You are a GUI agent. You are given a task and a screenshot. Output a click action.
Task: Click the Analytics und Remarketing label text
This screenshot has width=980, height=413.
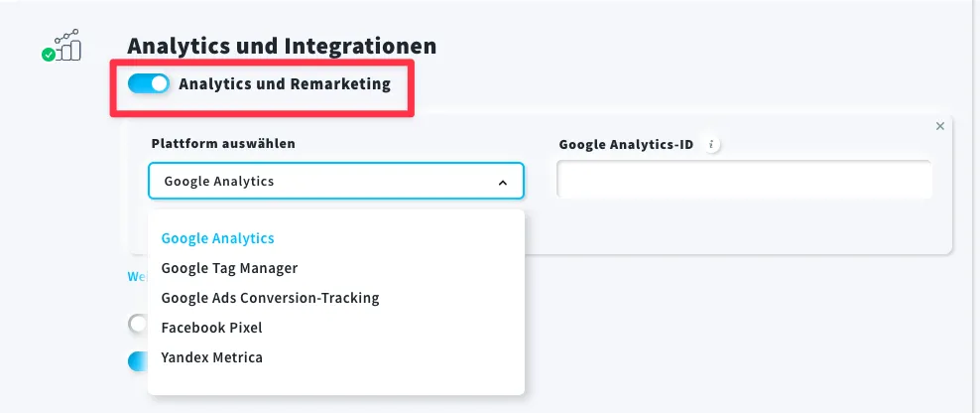pos(285,83)
